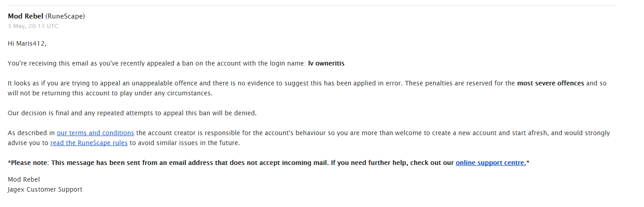
Task: Click the bold '*Please note' text
Action: [29, 163]
